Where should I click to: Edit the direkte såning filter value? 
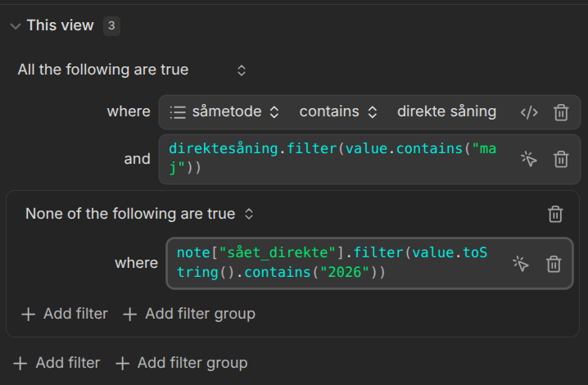coord(446,112)
